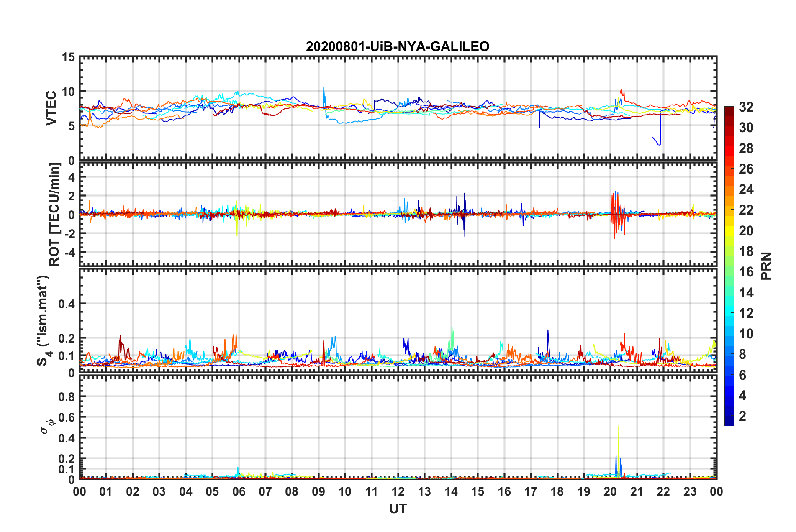Click the VTEC y-axis label

(x=51, y=108)
